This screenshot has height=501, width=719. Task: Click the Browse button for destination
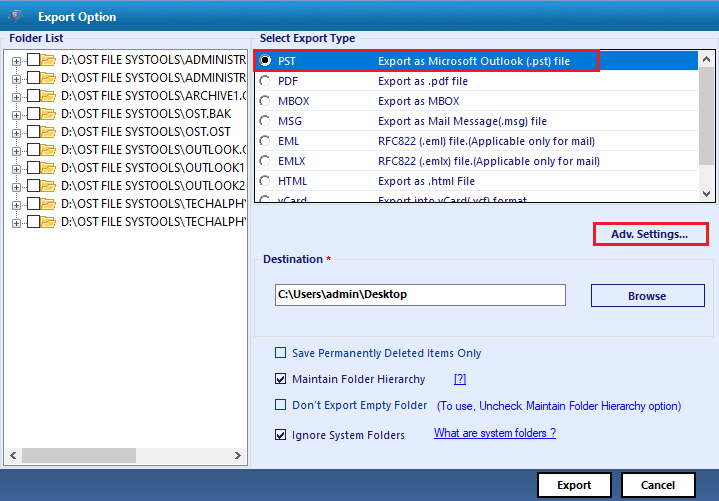(647, 296)
